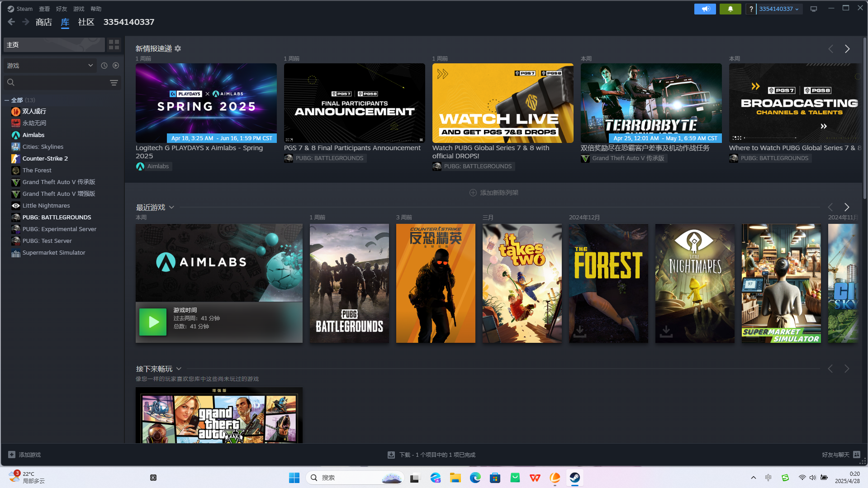Viewport: 868px width, 488px height.
Task: Select Aimlabs in library list
Action: point(33,135)
